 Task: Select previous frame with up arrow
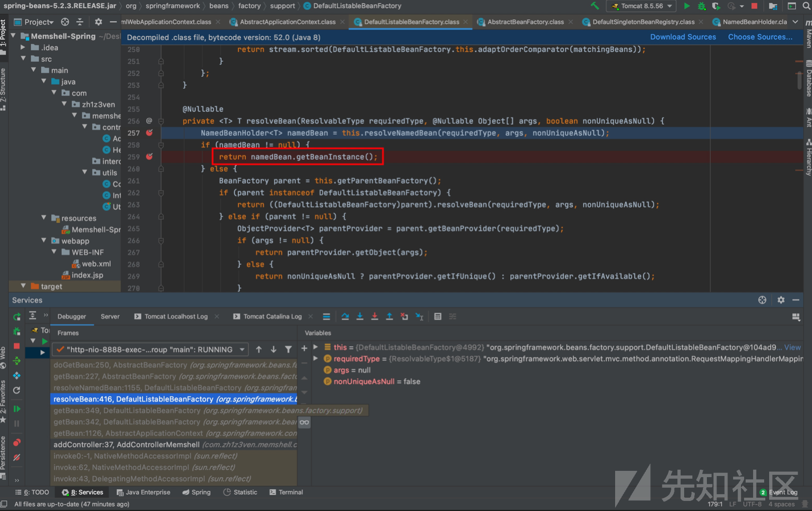click(259, 350)
